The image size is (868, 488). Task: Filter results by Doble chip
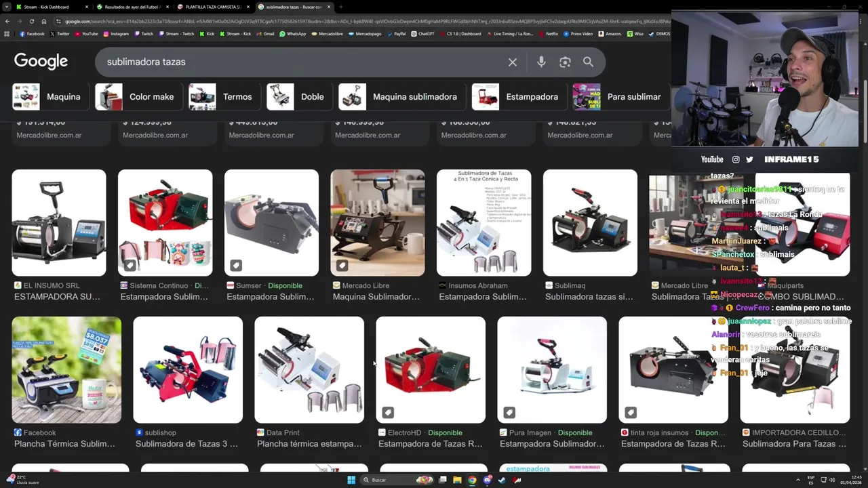[299, 97]
